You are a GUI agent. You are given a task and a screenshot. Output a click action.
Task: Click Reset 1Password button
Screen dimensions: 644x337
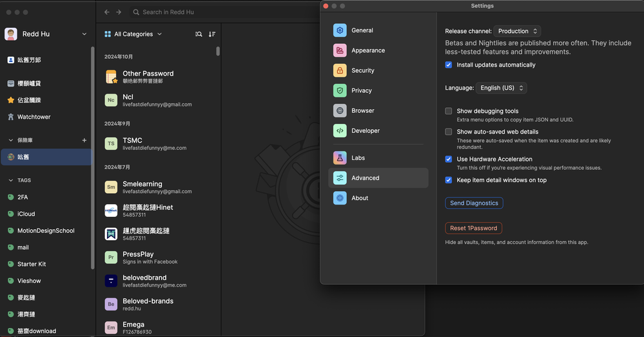coord(474,228)
